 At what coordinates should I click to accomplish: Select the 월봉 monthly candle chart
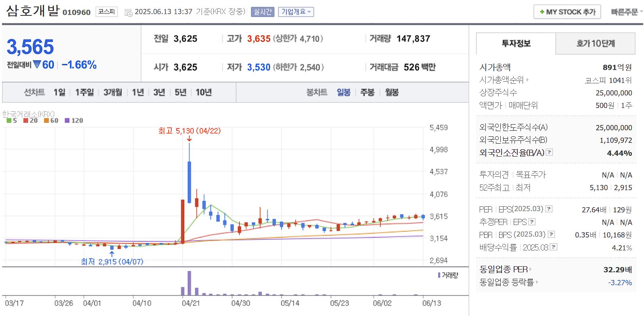[x=392, y=92]
